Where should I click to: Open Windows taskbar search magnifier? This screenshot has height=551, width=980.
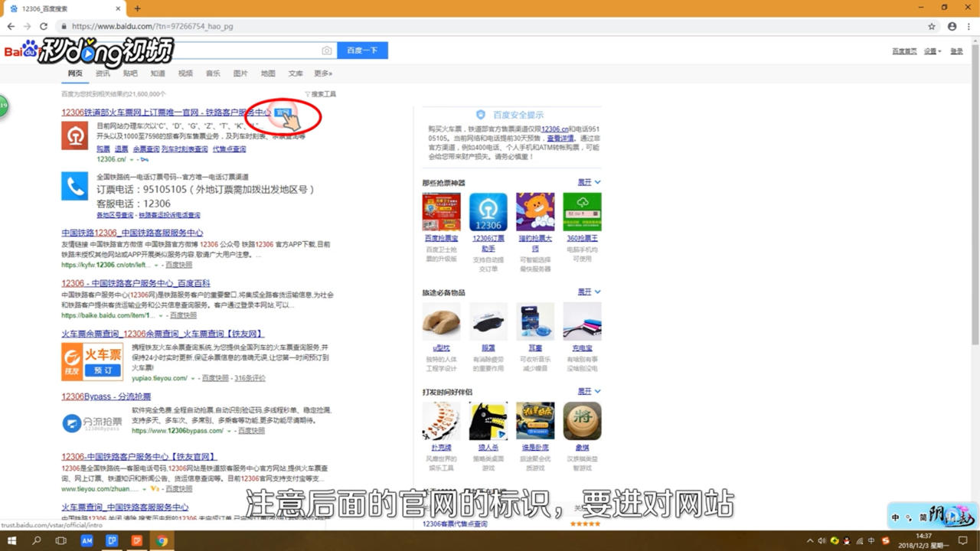pyautogui.click(x=36, y=540)
